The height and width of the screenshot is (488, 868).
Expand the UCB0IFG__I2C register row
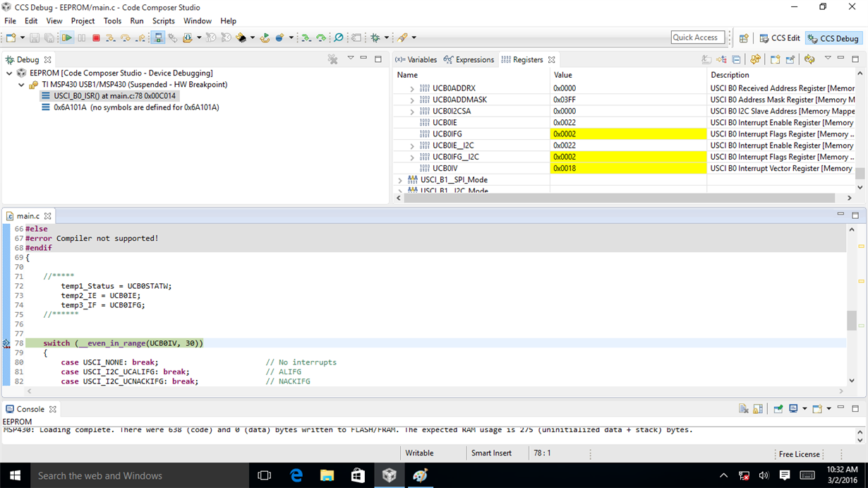click(412, 157)
